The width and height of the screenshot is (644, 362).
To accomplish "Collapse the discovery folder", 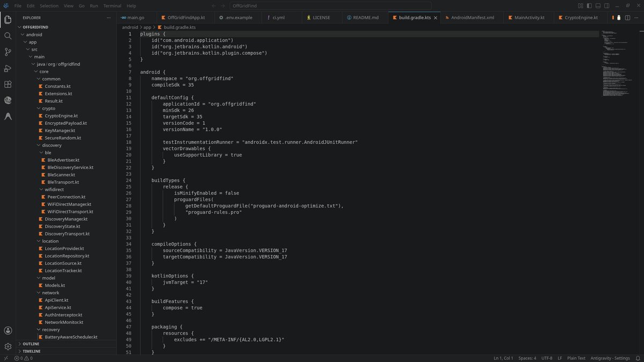I will tap(67, 145).
